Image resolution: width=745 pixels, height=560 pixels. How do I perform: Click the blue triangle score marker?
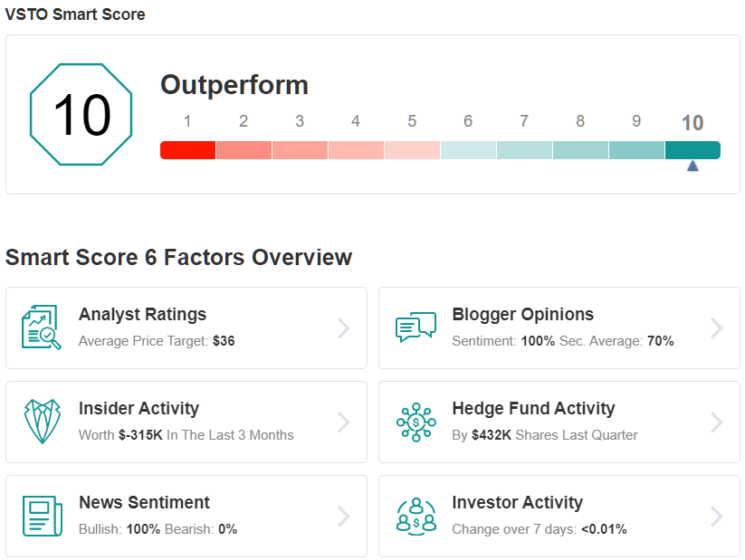pyautogui.click(x=692, y=166)
